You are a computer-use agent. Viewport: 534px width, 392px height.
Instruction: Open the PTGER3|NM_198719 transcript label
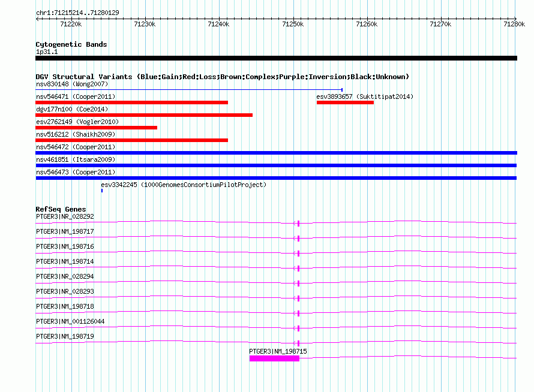65,336
